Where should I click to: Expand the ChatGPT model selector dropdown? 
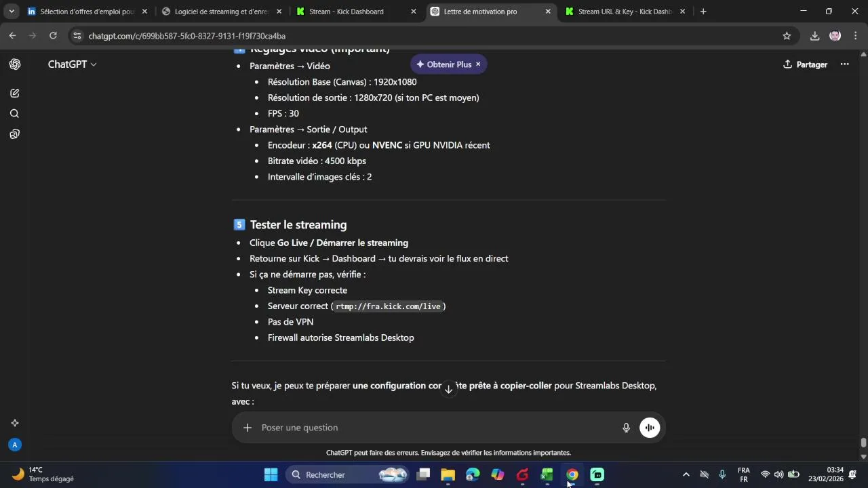click(x=73, y=64)
